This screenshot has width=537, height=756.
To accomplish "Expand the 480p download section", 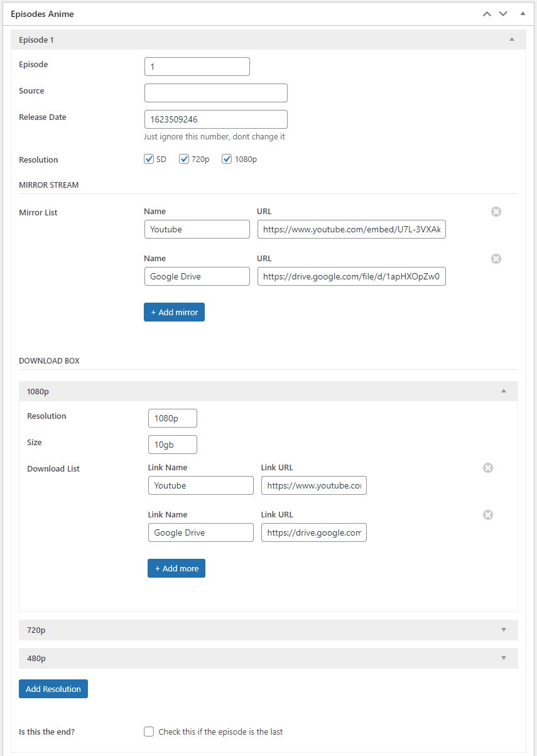I will [504, 658].
